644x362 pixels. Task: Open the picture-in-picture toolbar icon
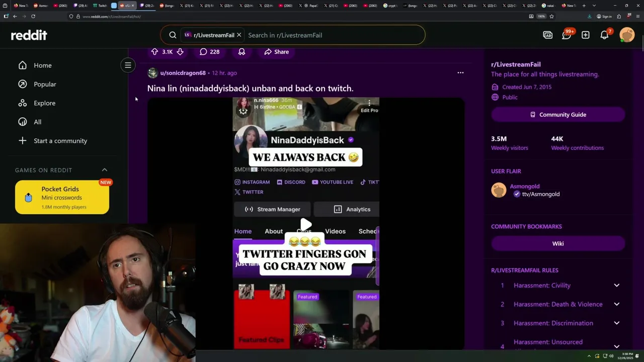[x=531, y=16]
